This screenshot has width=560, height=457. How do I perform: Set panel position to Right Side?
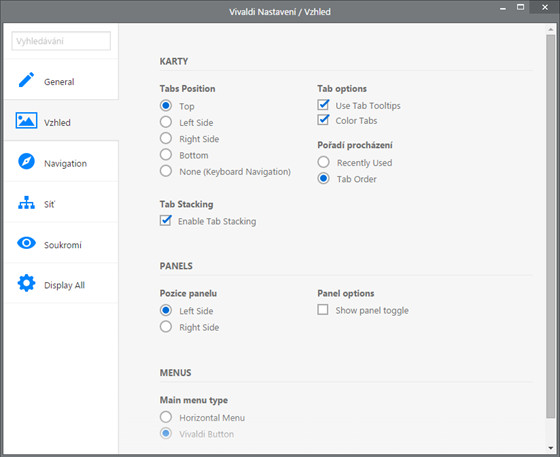point(166,327)
